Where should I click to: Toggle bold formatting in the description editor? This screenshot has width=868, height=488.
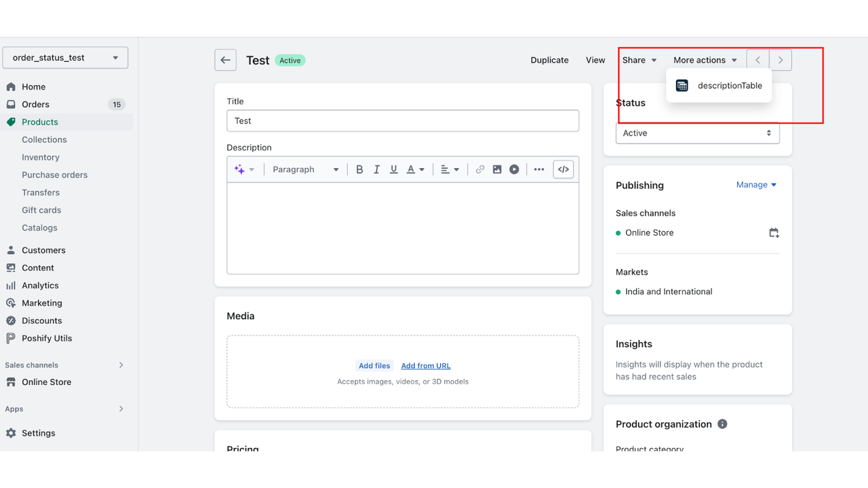359,169
